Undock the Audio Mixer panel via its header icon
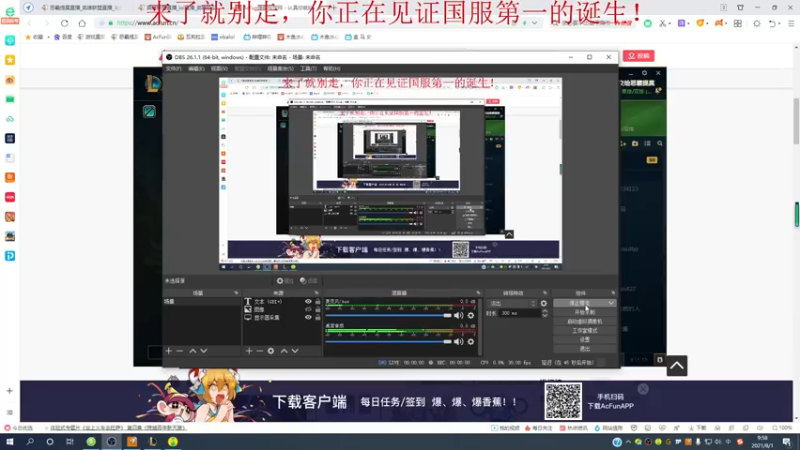The width and height of the screenshot is (800, 450). click(x=478, y=293)
